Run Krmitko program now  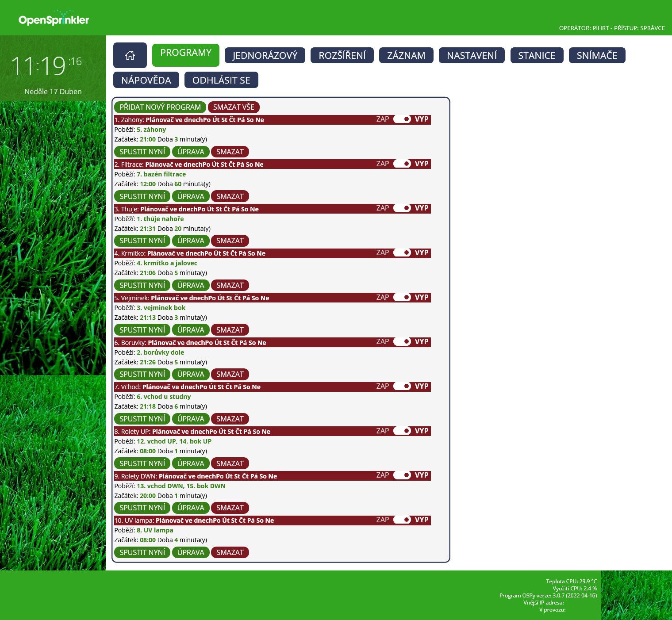point(142,285)
